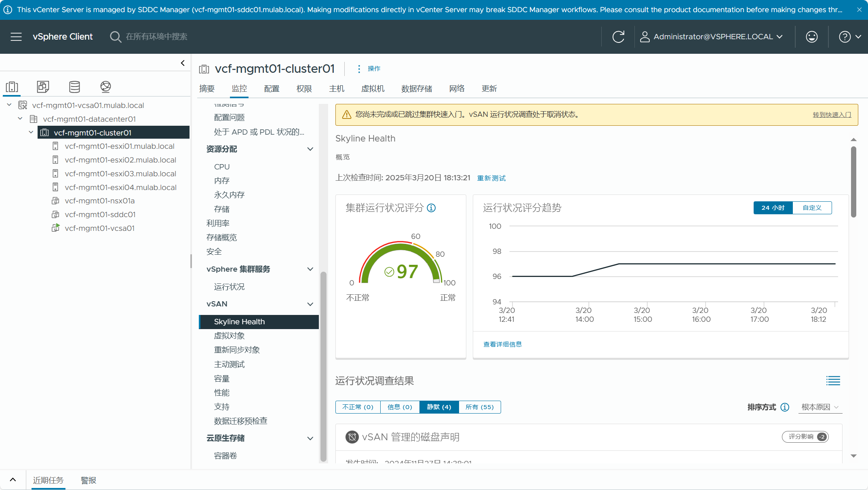Viewport: 868px width, 490px height.
Task: Click the monitor menu scrollbar thumb
Action: tap(323, 366)
